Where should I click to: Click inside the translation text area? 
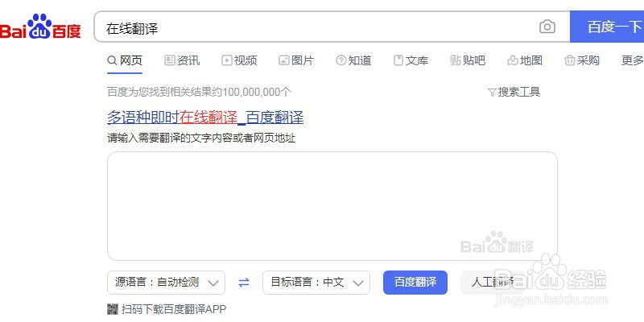(x=332, y=206)
